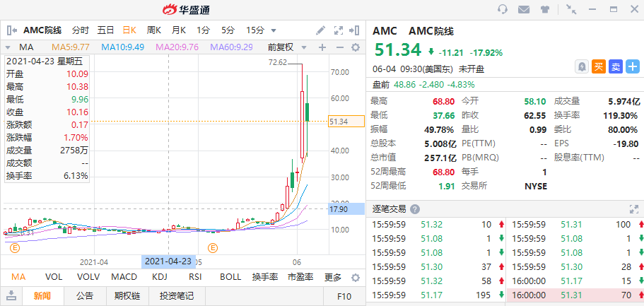The height and width of the screenshot is (306, 644).
Task: Select the 换手率 indicator tab
Action: pos(265,277)
